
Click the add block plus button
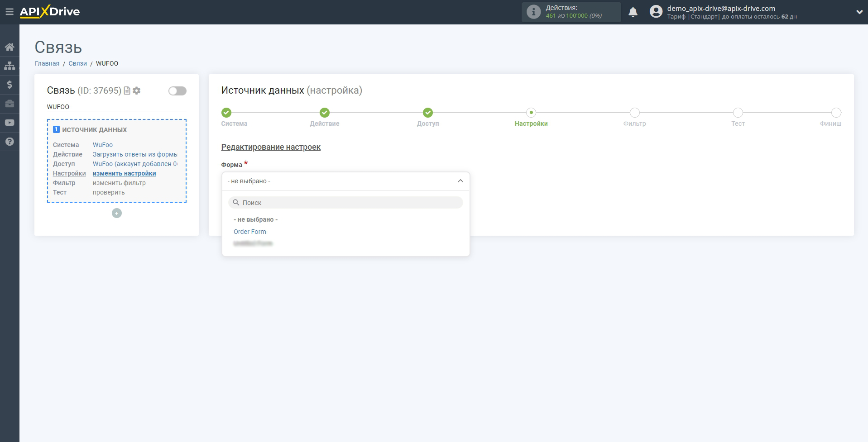(117, 213)
